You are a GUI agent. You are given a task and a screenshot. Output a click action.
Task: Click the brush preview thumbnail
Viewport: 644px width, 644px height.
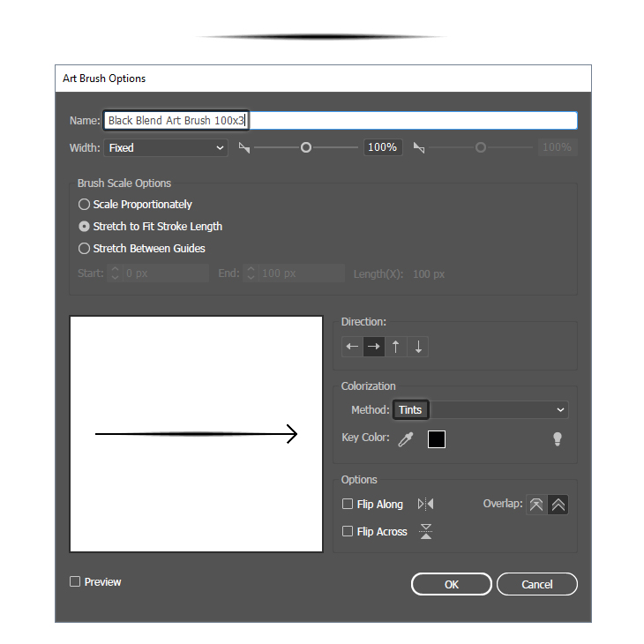click(x=197, y=434)
